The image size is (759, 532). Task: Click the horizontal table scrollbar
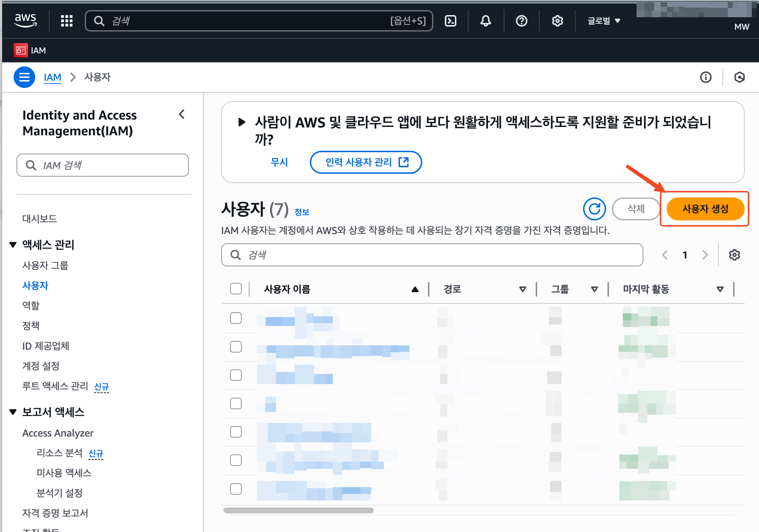click(298, 510)
